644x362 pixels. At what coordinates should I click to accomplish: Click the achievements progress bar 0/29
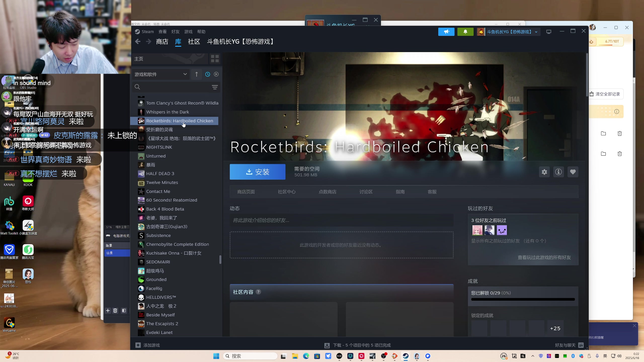pos(523,299)
